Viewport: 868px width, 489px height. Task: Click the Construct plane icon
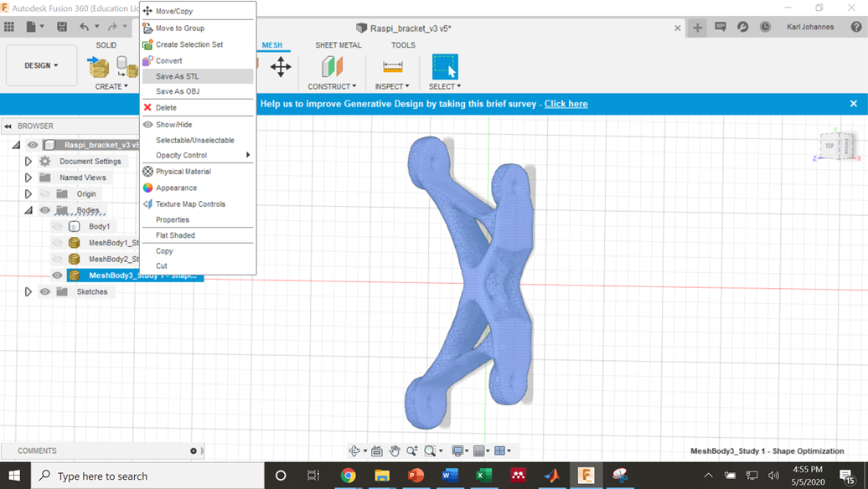pos(332,67)
